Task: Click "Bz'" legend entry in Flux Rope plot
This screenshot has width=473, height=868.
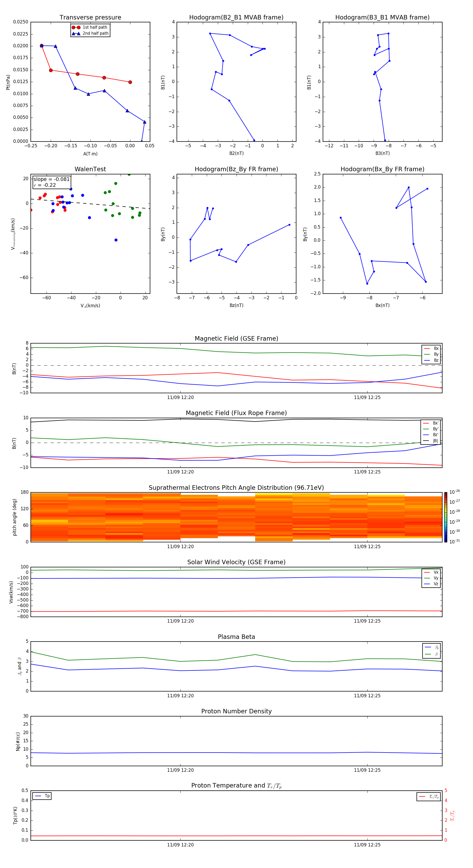Action: 431,435
